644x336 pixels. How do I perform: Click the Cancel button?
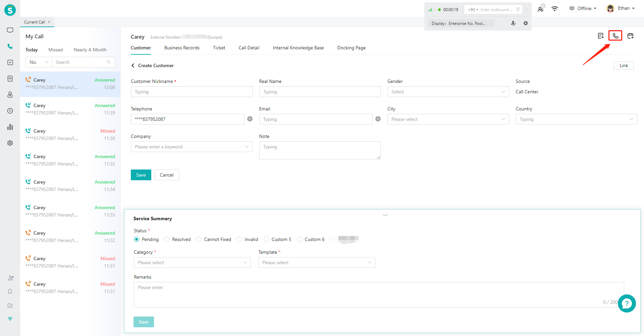(167, 175)
